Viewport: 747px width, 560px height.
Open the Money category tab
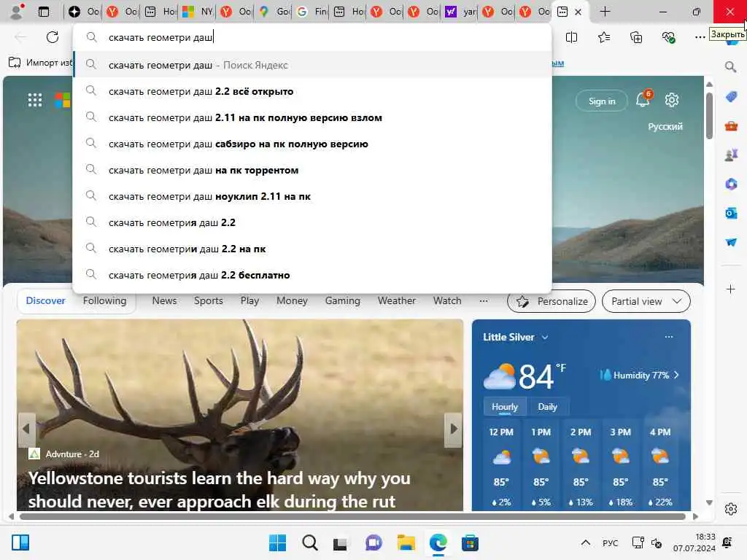pos(292,301)
